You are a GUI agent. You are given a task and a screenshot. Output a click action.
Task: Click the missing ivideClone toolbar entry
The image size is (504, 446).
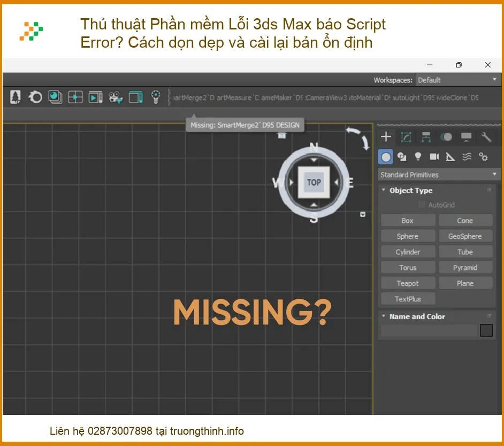[x=457, y=98]
